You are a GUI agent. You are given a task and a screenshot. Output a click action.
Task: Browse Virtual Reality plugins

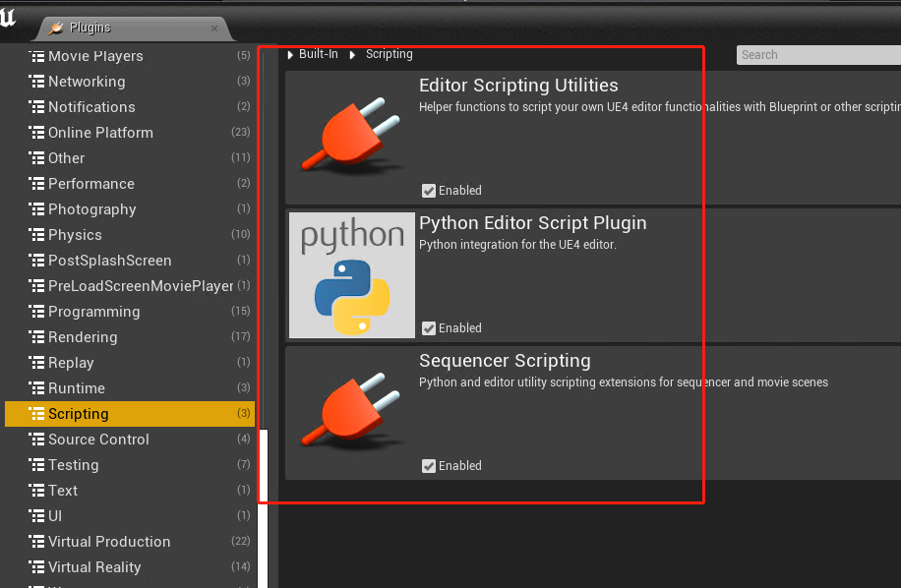pyautogui.click(x=130, y=566)
